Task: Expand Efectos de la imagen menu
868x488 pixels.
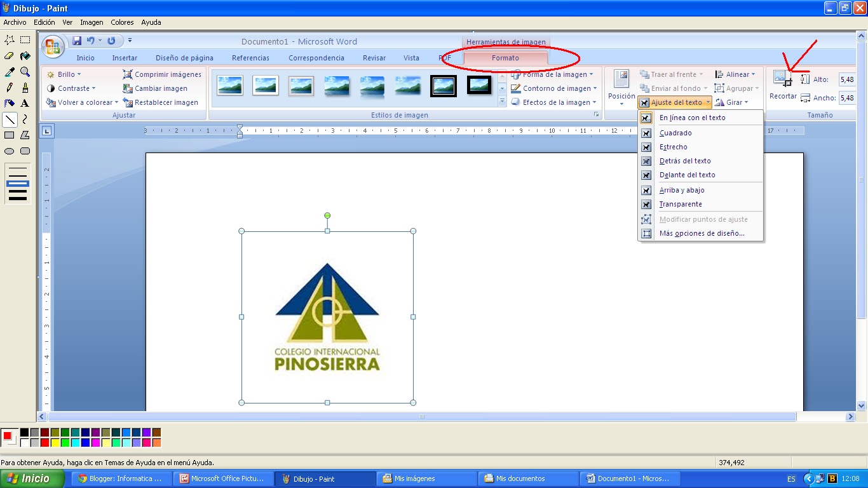Action: pos(553,102)
